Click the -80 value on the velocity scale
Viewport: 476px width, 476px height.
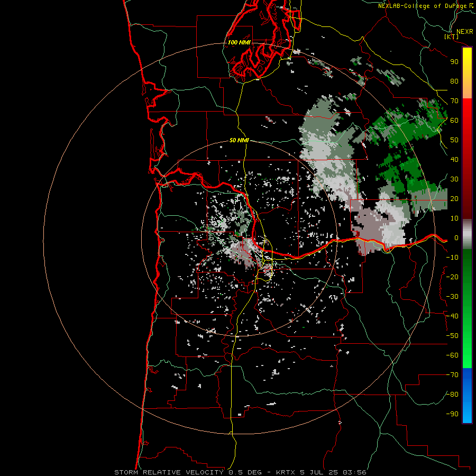coord(452,395)
